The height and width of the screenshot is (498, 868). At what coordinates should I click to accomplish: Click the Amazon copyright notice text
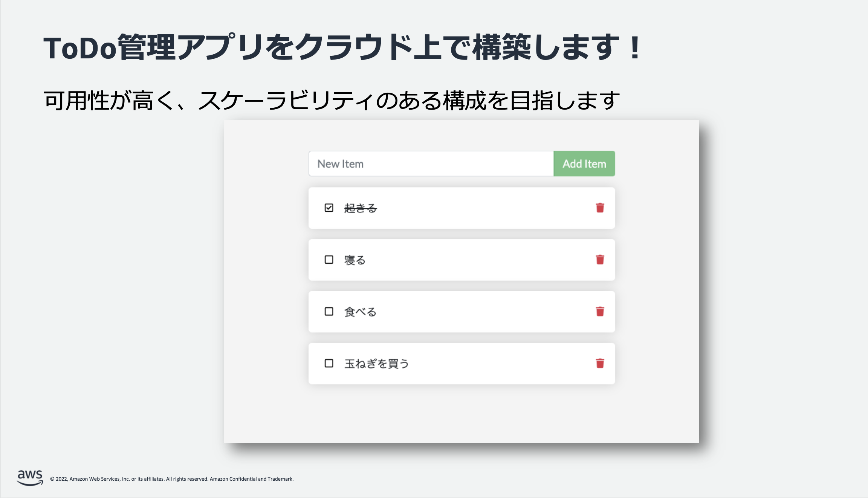(x=171, y=479)
